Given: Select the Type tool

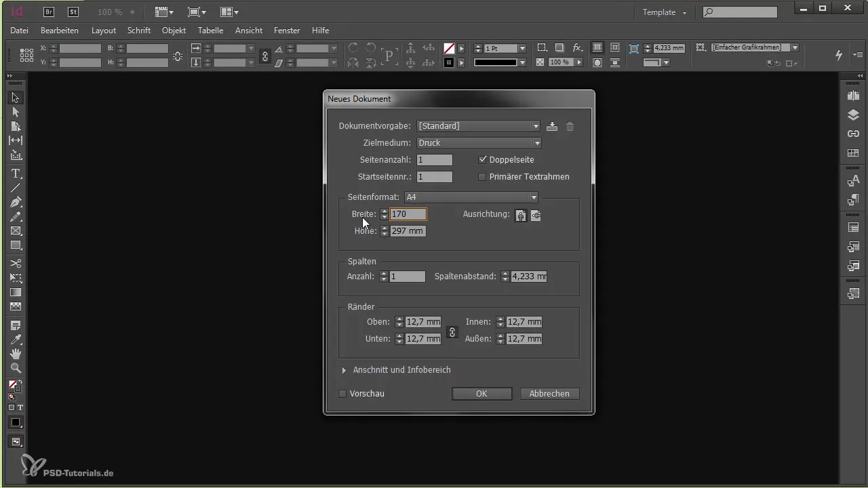Looking at the screenshot, I should 16,174.
